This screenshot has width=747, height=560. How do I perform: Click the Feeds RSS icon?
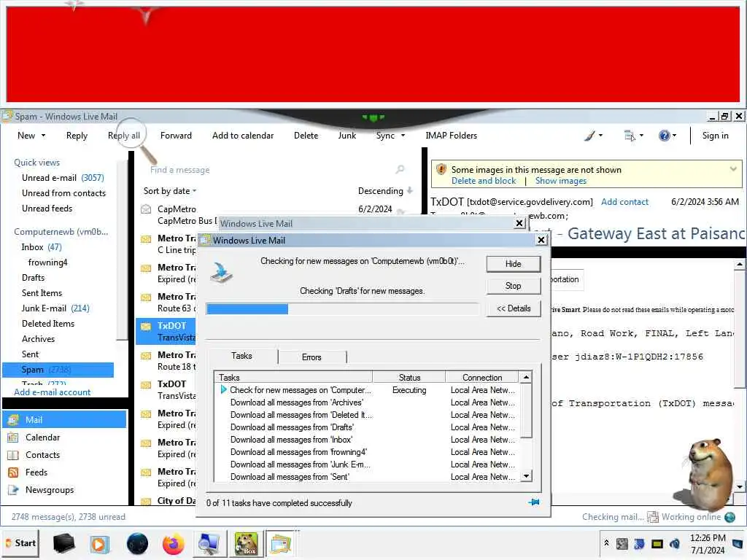(x=13, y=472)
